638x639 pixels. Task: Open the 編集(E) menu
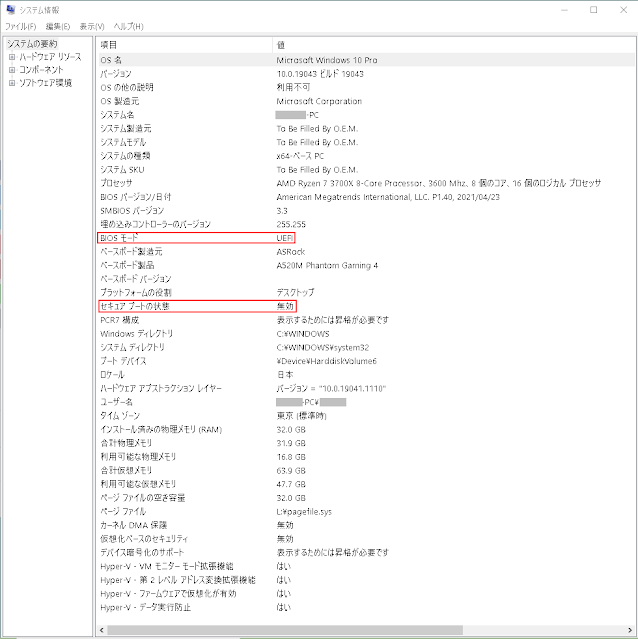58,26
